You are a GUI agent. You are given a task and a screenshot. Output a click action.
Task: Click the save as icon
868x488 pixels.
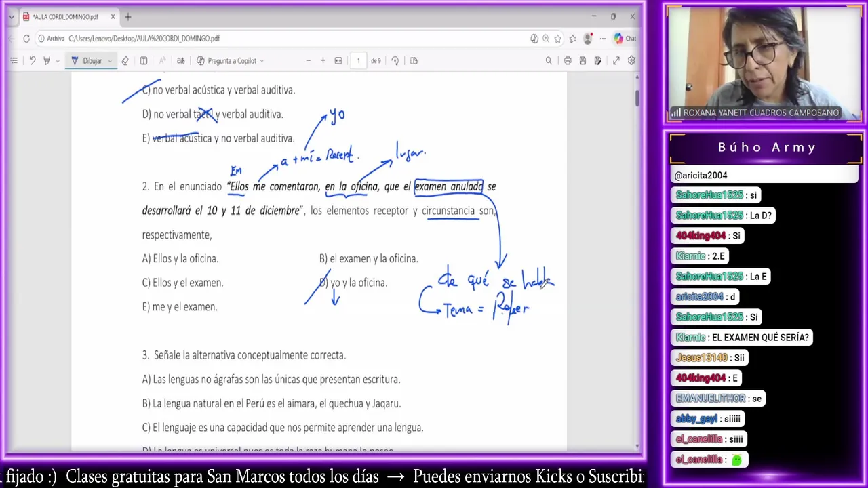[597, 61]
